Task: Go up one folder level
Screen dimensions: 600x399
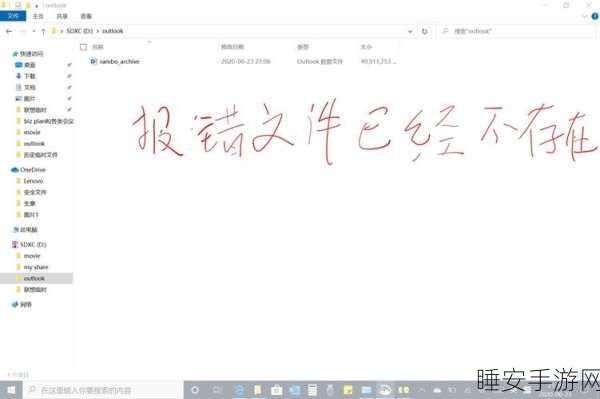Action: [43, 31]
